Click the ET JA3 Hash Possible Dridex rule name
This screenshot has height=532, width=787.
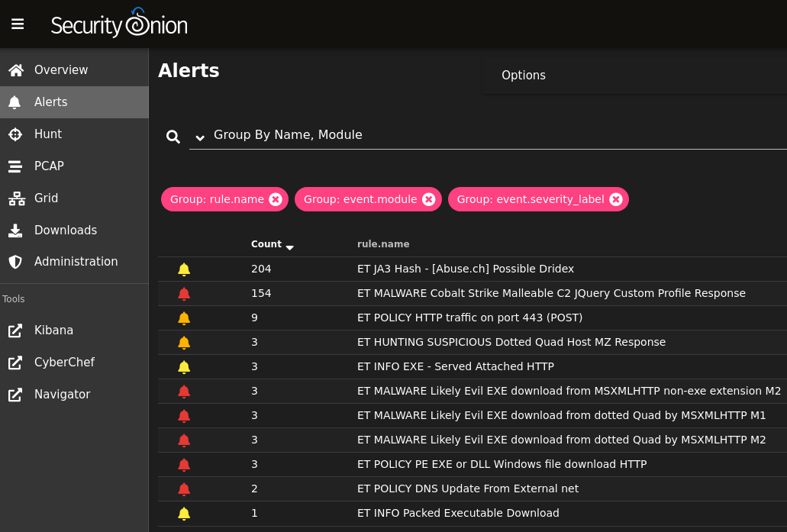466,269
